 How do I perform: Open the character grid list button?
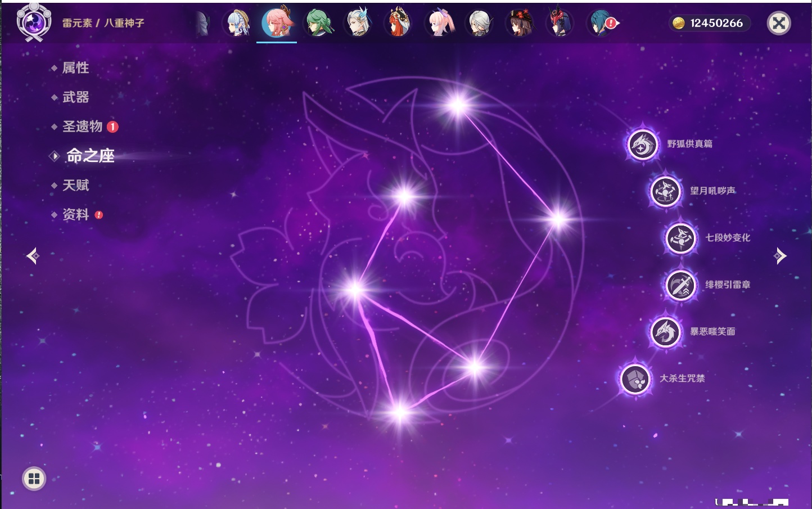(x=34, y=479)
